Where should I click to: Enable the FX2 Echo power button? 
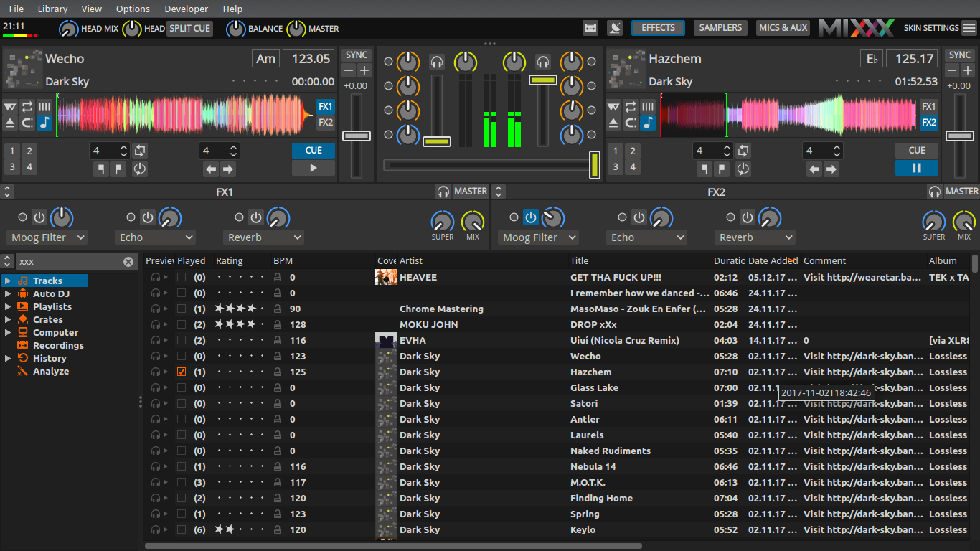click(x=639, y=217)
